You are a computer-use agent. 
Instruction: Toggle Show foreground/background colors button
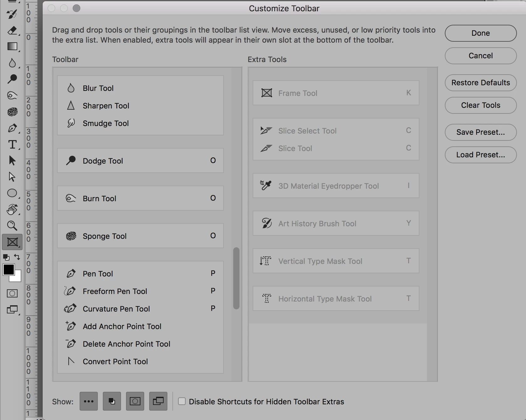tap(112, 401)
